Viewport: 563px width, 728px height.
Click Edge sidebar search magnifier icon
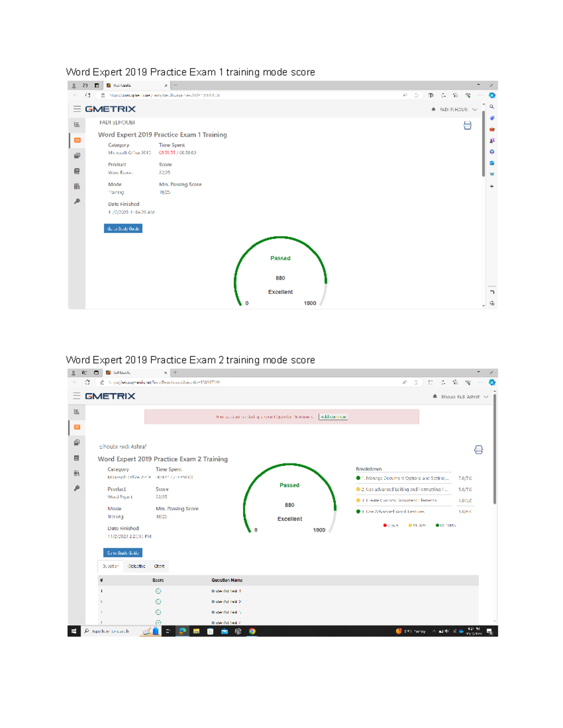[x=492, y=107]
